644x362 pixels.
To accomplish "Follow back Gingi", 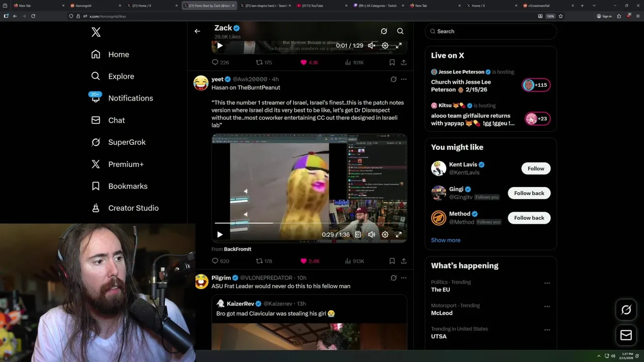I will pos(529,193).
